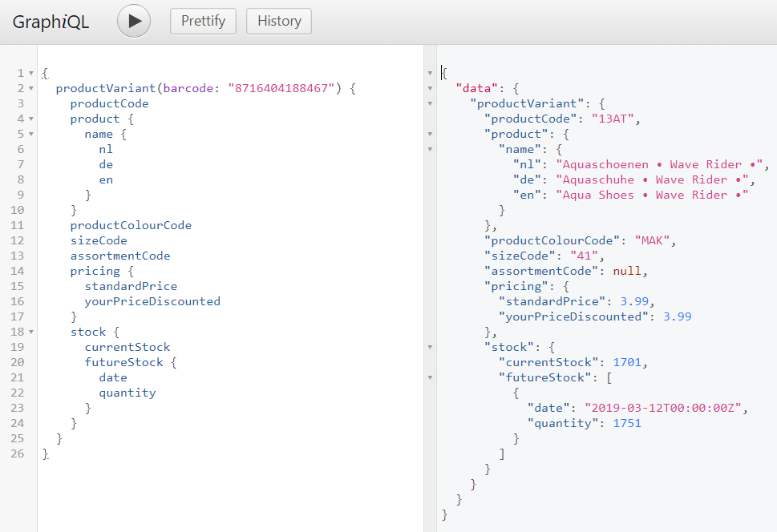
Task: Click the GraphiQL title
Action: click(x=51, y=22)
